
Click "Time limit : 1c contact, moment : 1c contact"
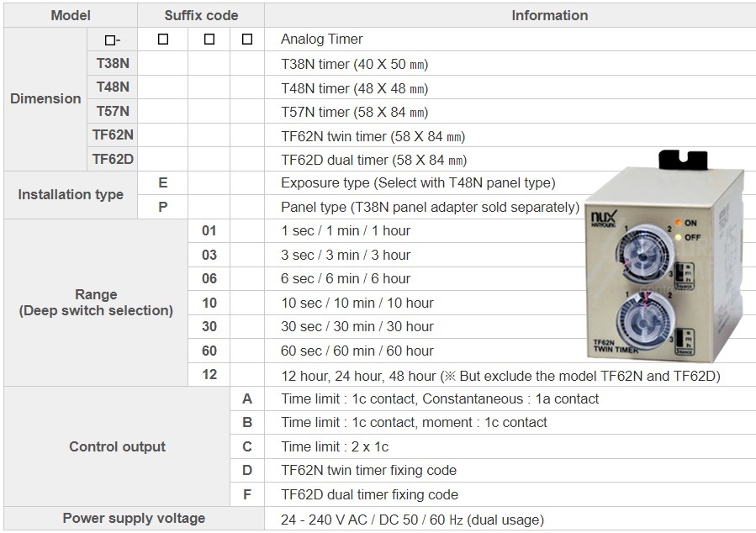pyautogui.click(x=414, y=423)
